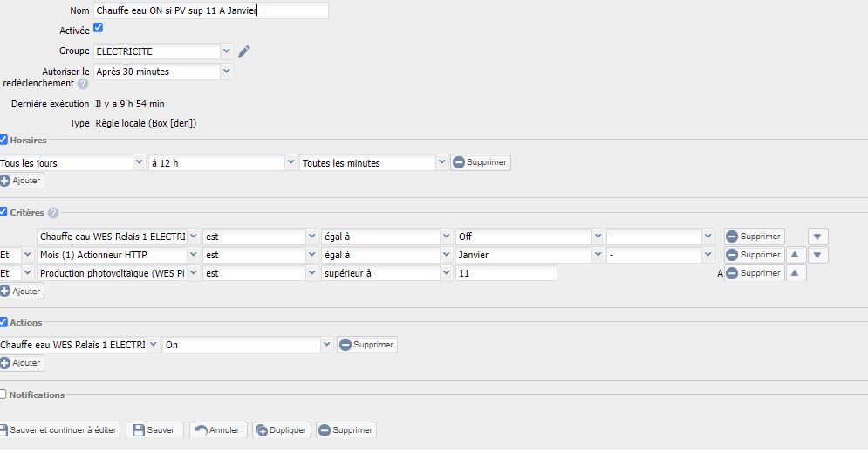
Task: Open the Groupe ELECTRICITE dropdown
Action: (227, 51)
